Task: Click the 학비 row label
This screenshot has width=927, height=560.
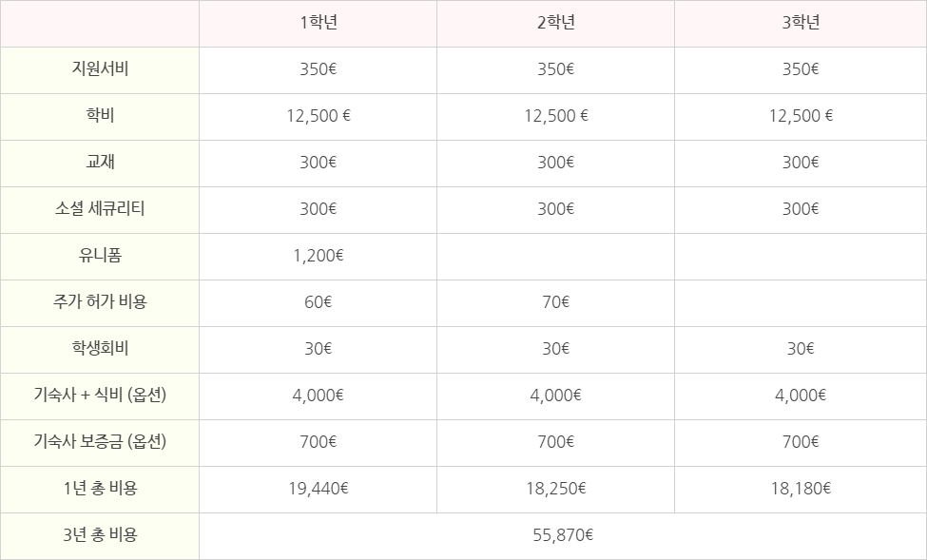Action: coord(100,115)
